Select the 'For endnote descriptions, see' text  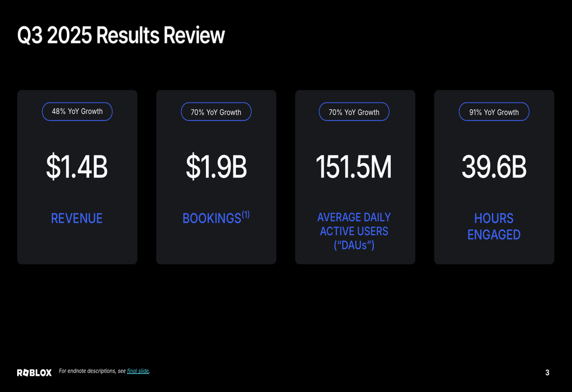pos(92,371)
